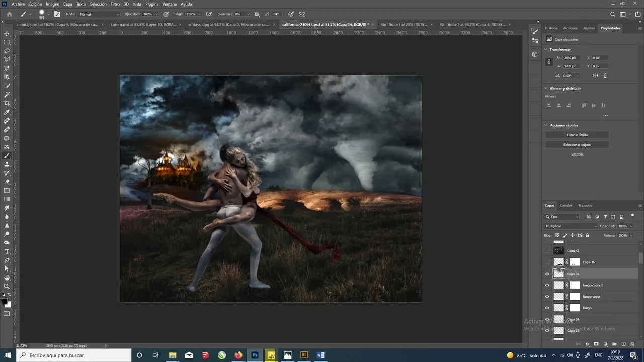
Task: Click the layers panel scrollbar
Action: [641, 258]
